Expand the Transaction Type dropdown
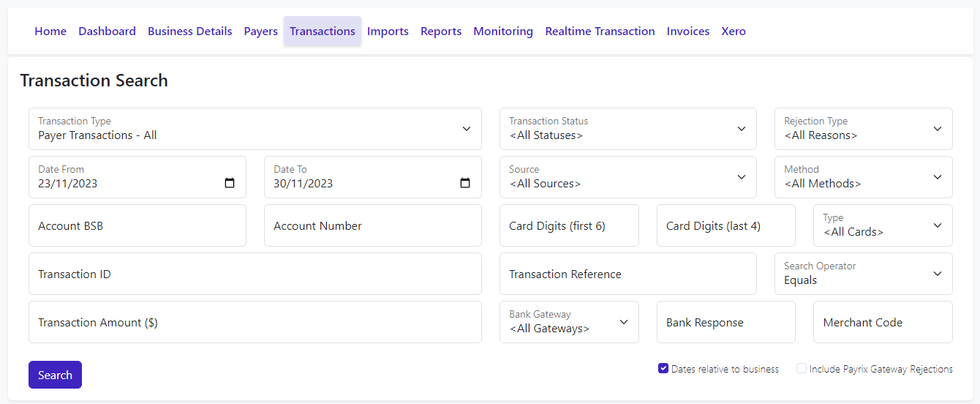 255,129
